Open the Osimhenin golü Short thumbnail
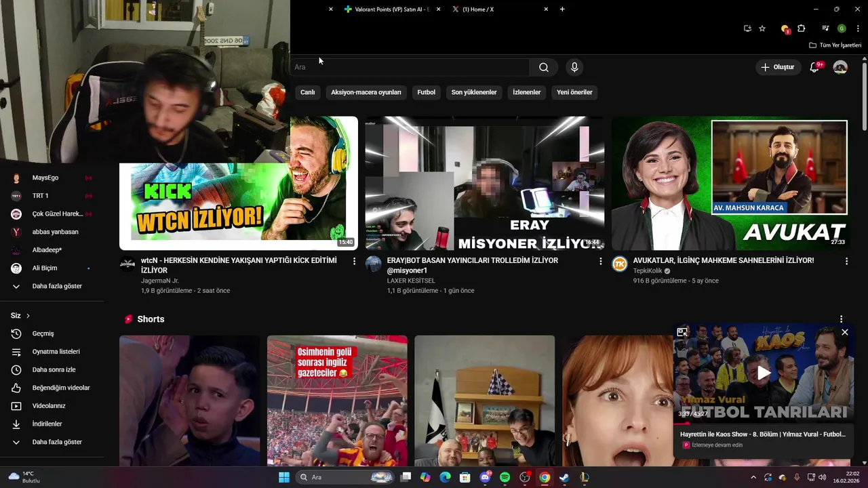This screenshot has width=868, height=488. pos(337,401)
